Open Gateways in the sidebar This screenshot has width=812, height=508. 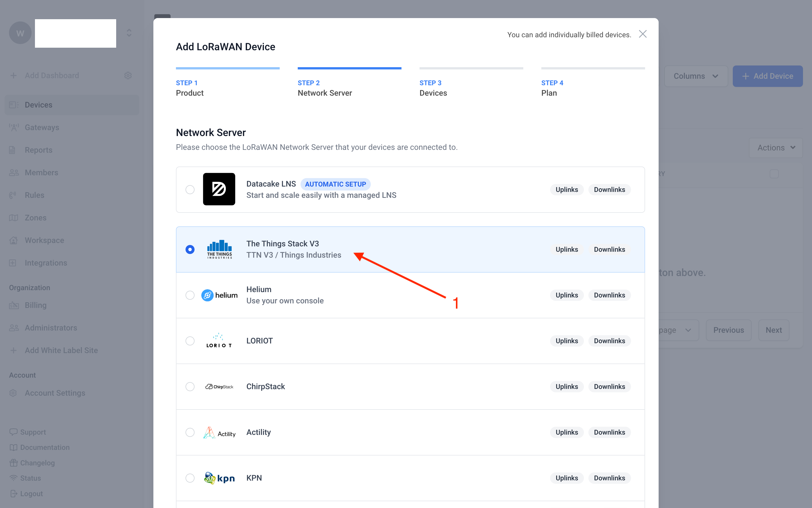[72, 127]
